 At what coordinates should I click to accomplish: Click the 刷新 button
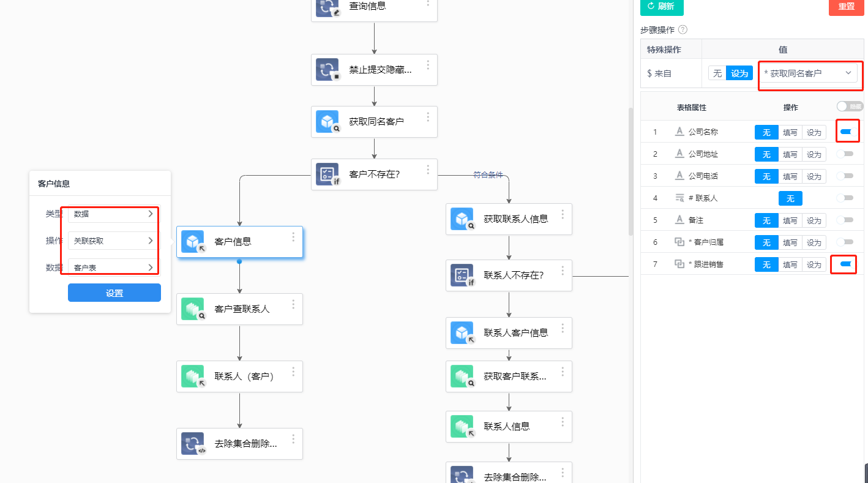pos(662,6)
